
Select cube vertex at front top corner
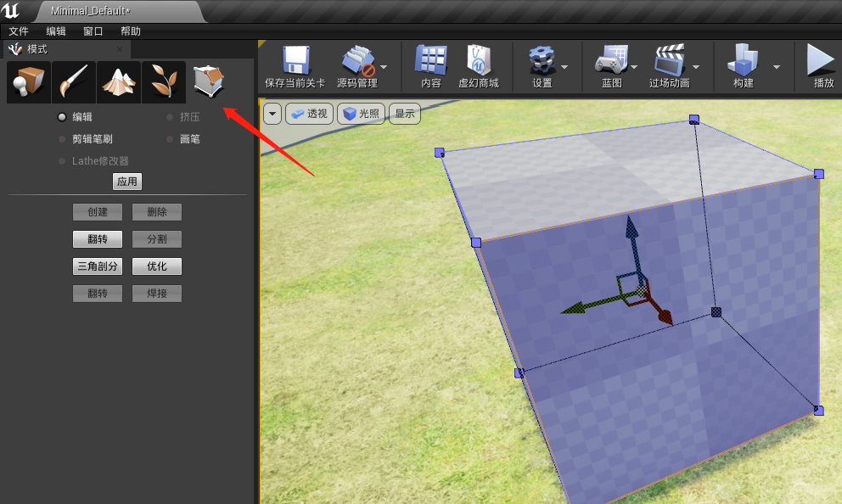tap(476, 243)
